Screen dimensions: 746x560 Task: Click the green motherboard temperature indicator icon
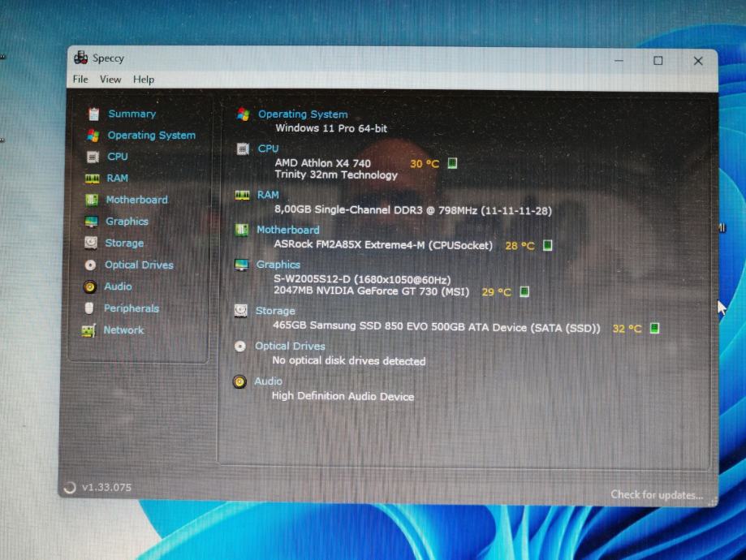pos(548,245)
